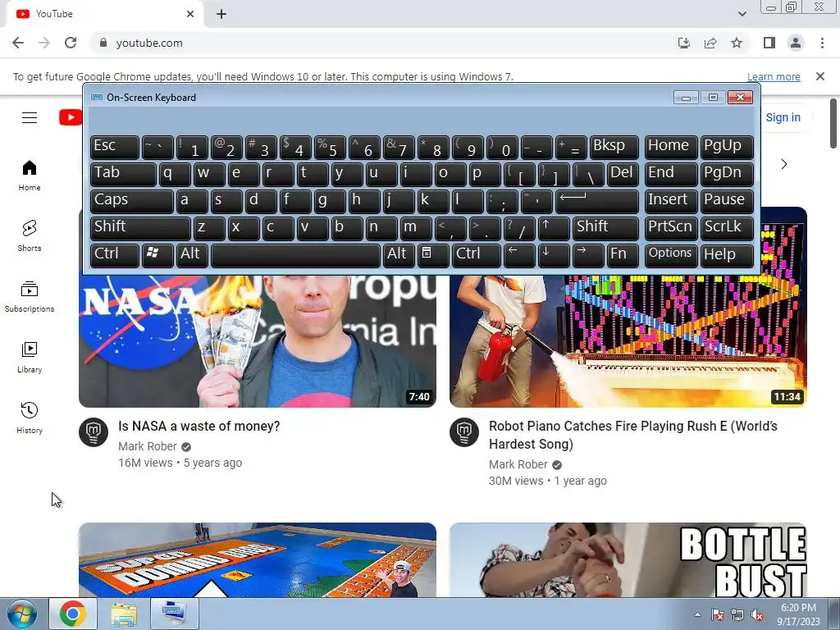Click the up arrow key on keyboard
Viewport: 840px width, 630px height.
click(554, 228)
